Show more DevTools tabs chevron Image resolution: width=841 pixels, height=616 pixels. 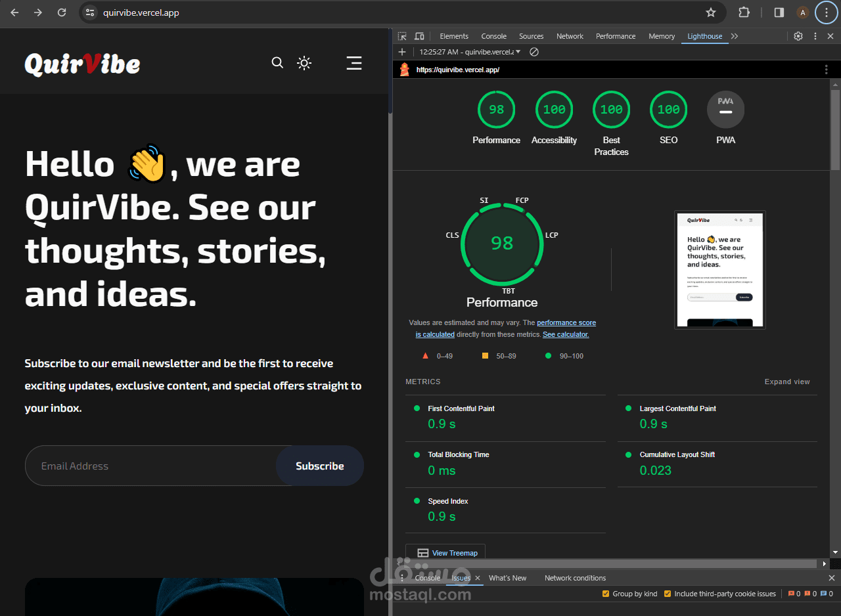click(x=735, y=36)
